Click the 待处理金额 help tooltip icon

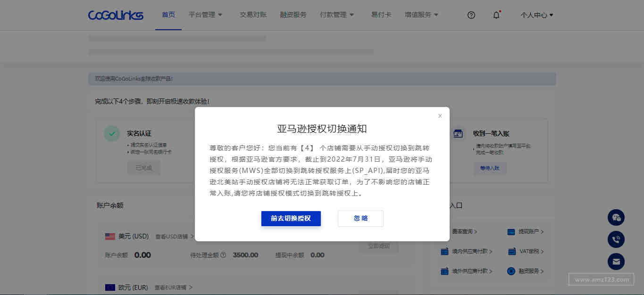pos(223,255)
